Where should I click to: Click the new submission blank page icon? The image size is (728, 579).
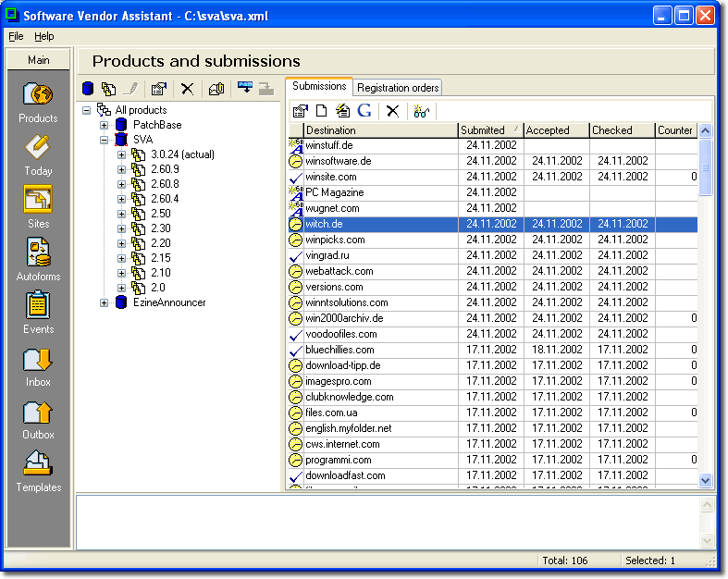coord(321,111)
